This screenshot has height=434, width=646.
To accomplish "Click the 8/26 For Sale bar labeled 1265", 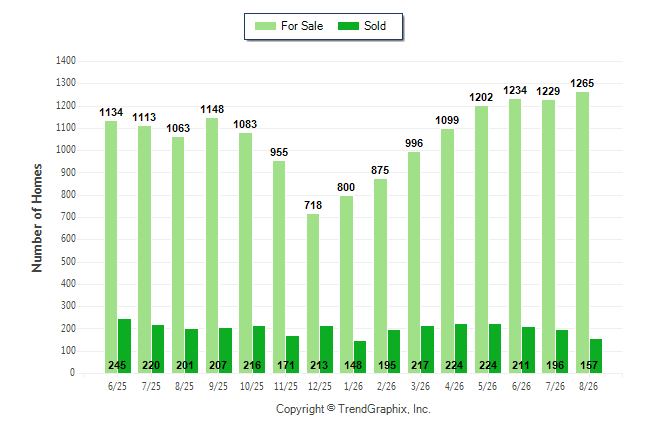I will click(x=583, y=232).
